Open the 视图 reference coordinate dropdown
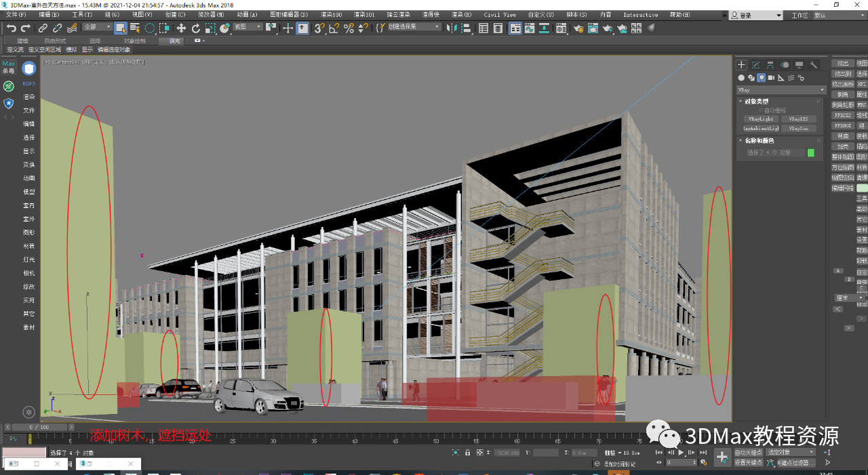 (247, 27)
